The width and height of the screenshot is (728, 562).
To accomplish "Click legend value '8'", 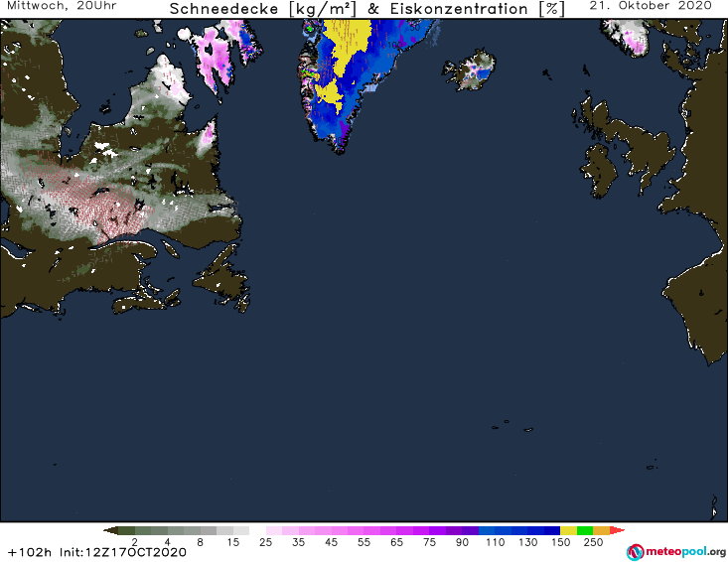I will click(x=200, y=542).
